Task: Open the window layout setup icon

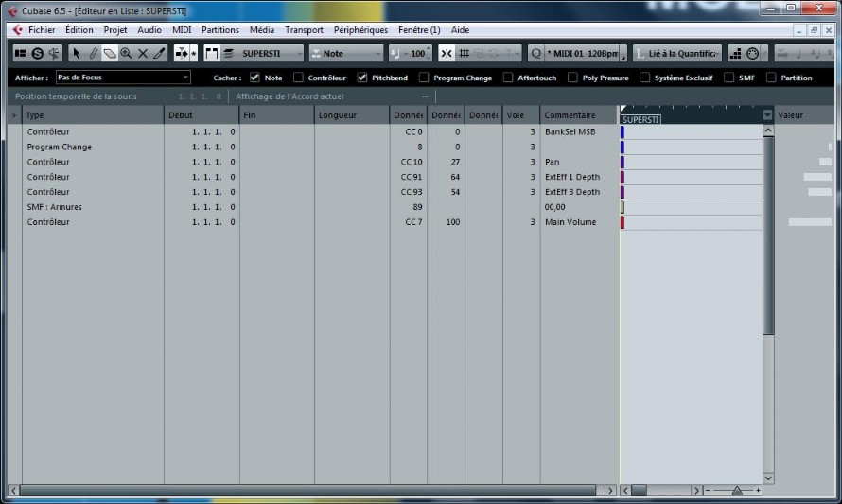Action: pos(21,53)
